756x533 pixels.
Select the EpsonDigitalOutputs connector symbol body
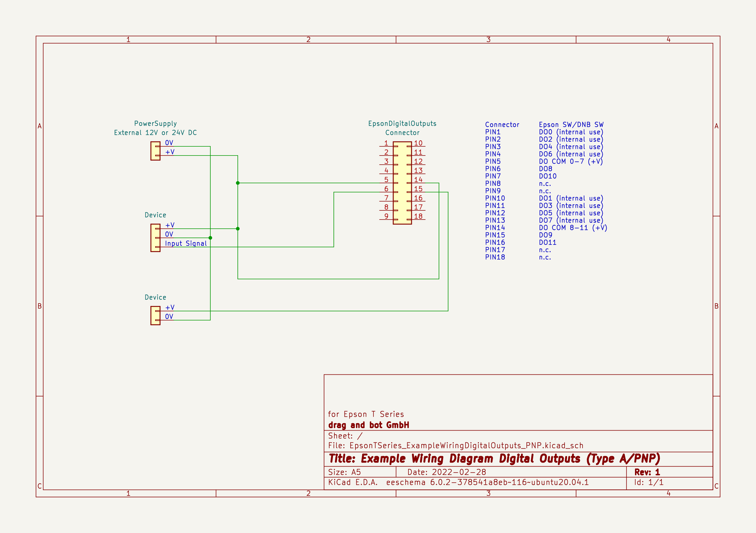[402, 183]
